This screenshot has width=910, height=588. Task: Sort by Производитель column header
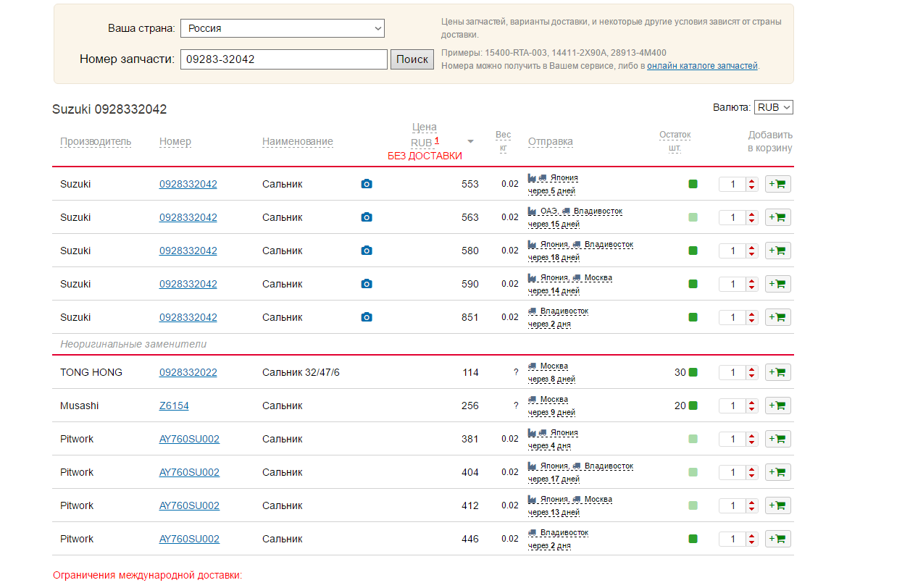coord(96,141)
